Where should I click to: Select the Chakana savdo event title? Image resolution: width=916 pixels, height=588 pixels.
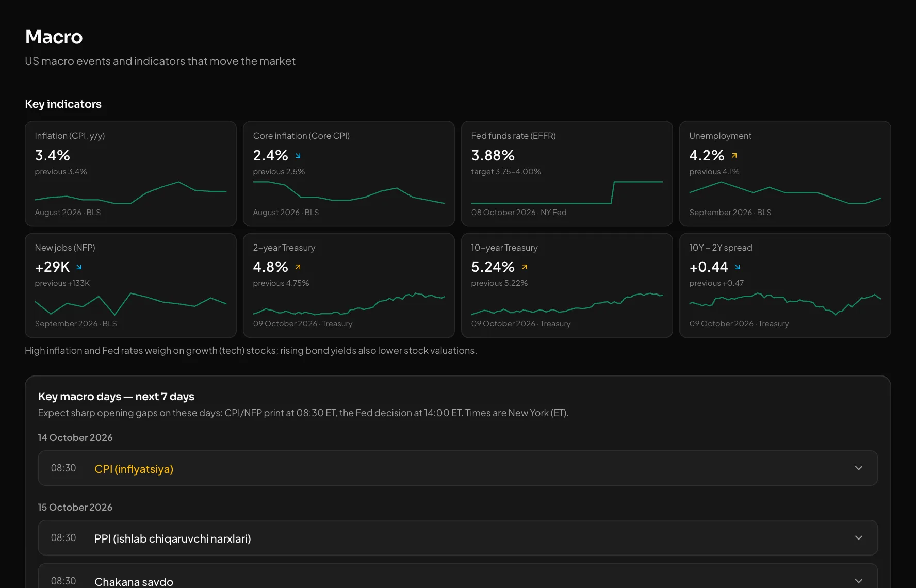(x=134, y=582)
